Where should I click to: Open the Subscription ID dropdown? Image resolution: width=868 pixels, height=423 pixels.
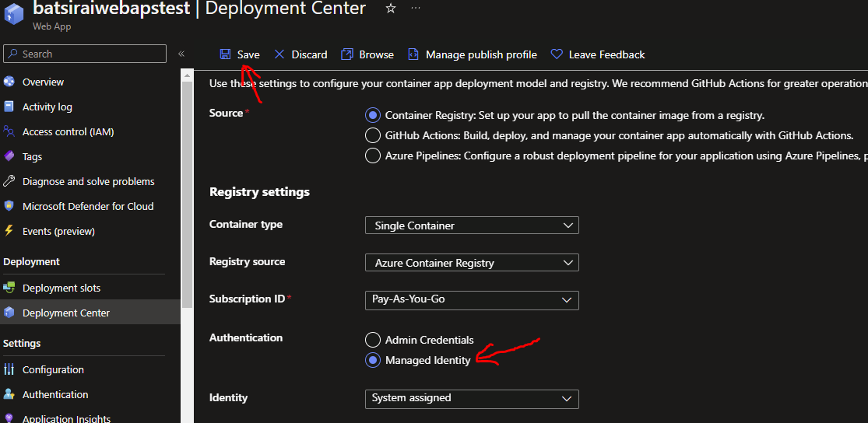pyautogui.click(x=473, y=299)
